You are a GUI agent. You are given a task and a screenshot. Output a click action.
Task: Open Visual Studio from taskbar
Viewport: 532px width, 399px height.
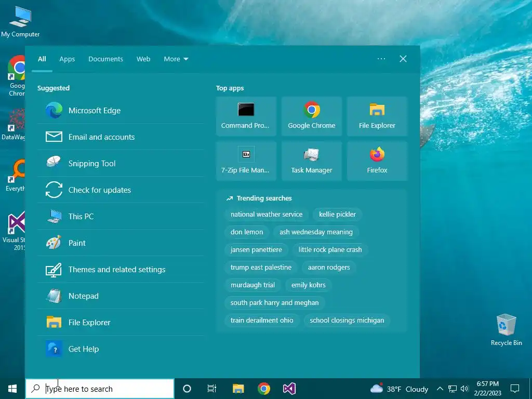[289, 389]
